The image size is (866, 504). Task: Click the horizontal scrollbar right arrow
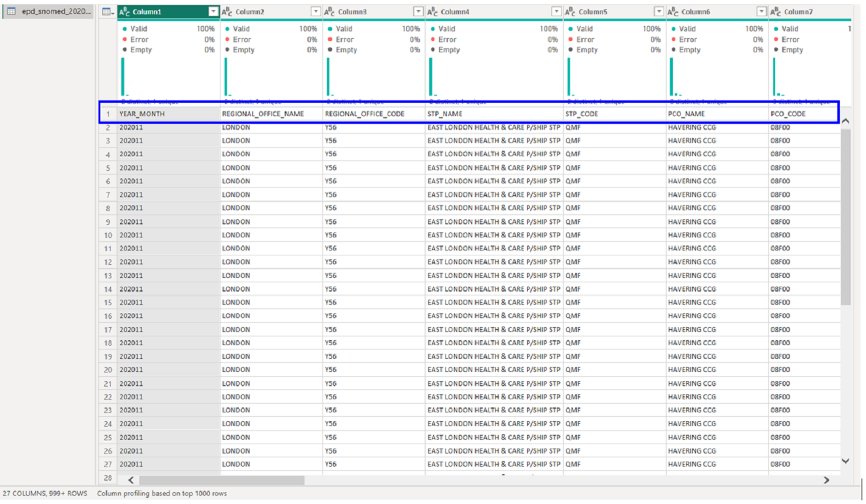pyautogui.click(x=826, y=480)
